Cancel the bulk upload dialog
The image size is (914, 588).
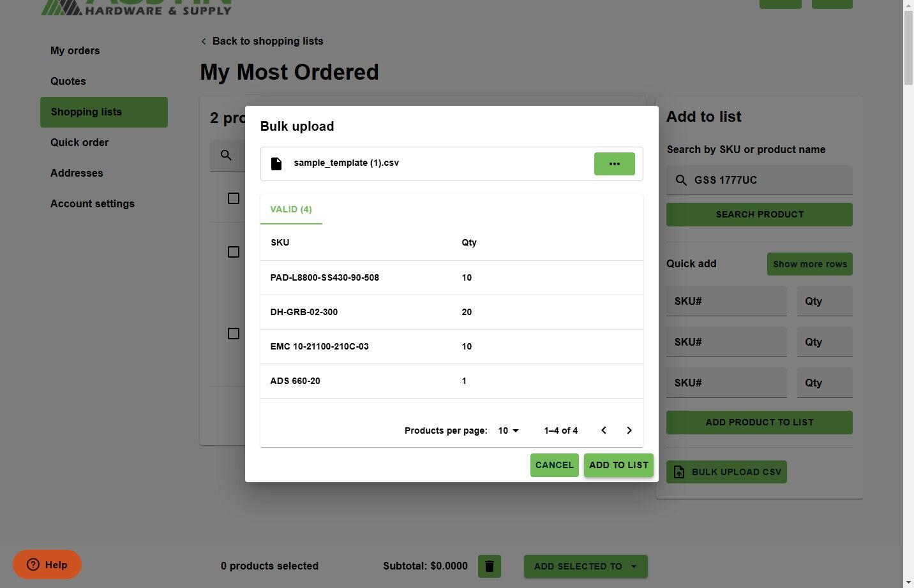554,465
